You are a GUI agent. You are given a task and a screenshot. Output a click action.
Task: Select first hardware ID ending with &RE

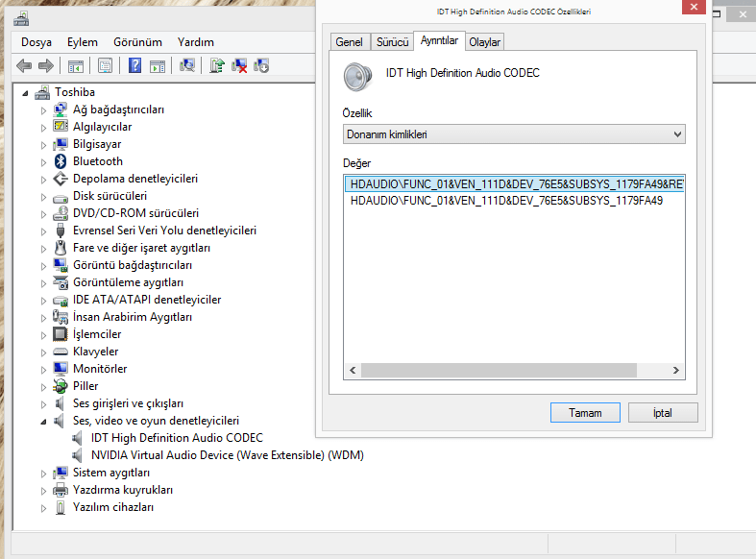(x=515, y=184)
